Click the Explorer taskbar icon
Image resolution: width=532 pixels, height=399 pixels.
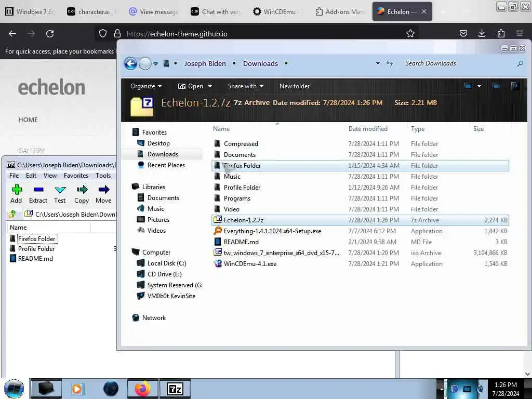point(46,389)
